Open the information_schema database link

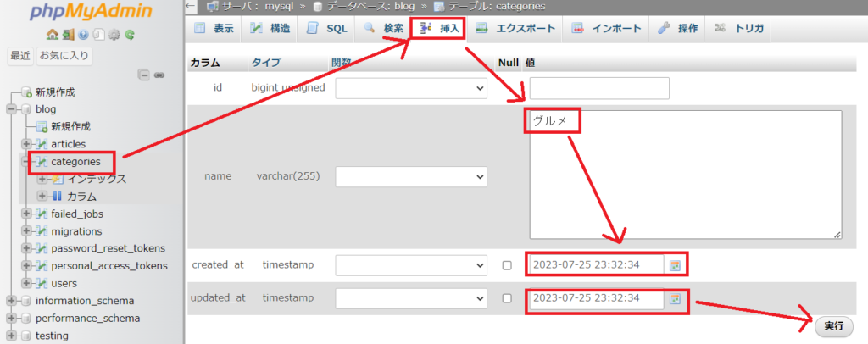point(85,301)
